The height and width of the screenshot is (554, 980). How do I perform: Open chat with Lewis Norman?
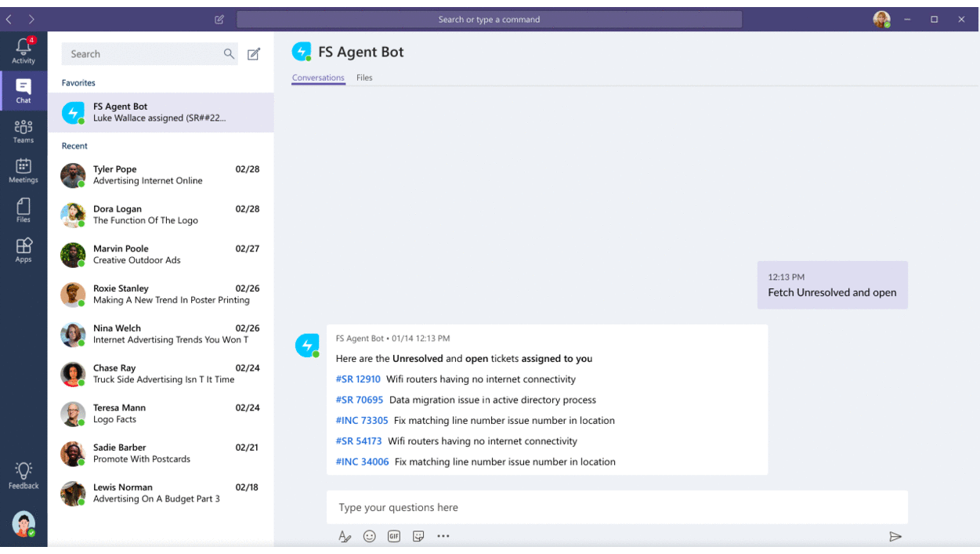click(x=161, y=494)
